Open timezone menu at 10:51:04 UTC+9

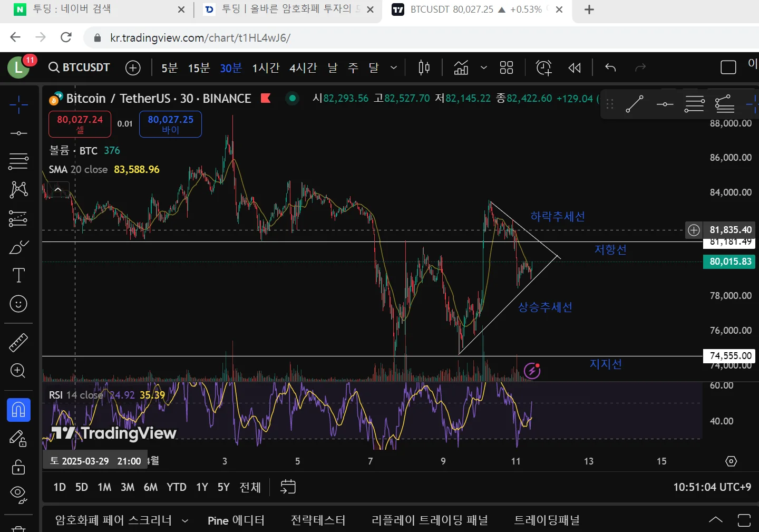[712, 487]
